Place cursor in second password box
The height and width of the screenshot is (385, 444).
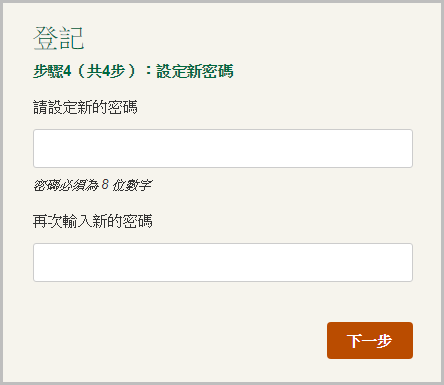(x=223, y=262)
